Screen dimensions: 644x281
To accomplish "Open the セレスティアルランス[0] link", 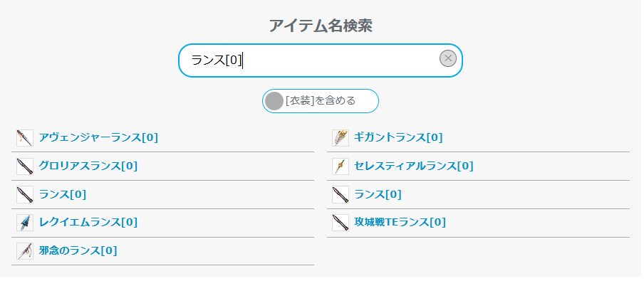I will pos(414,166).
